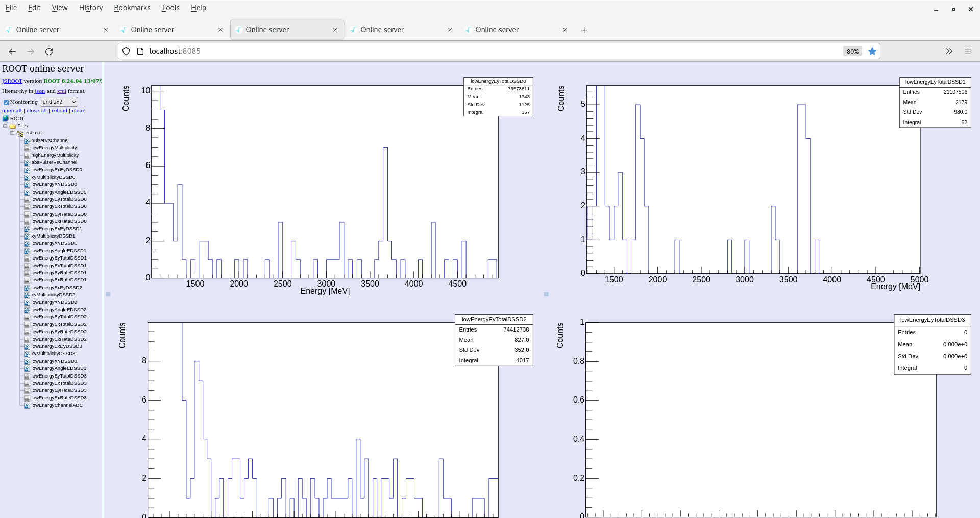Image resolution: width=980 pixels, height=518 pixels.
Task: Open the browser hamburger menu icon
Action: 968,51
